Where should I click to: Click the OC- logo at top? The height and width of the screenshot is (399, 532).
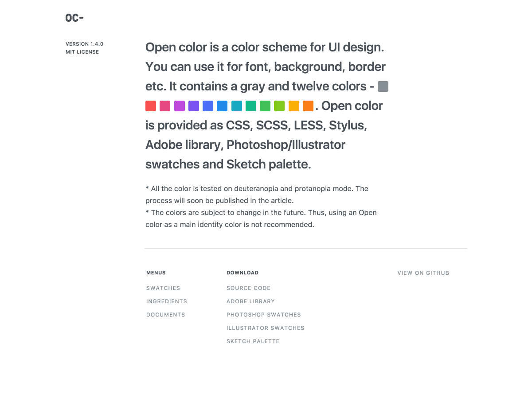pos(74,18)
